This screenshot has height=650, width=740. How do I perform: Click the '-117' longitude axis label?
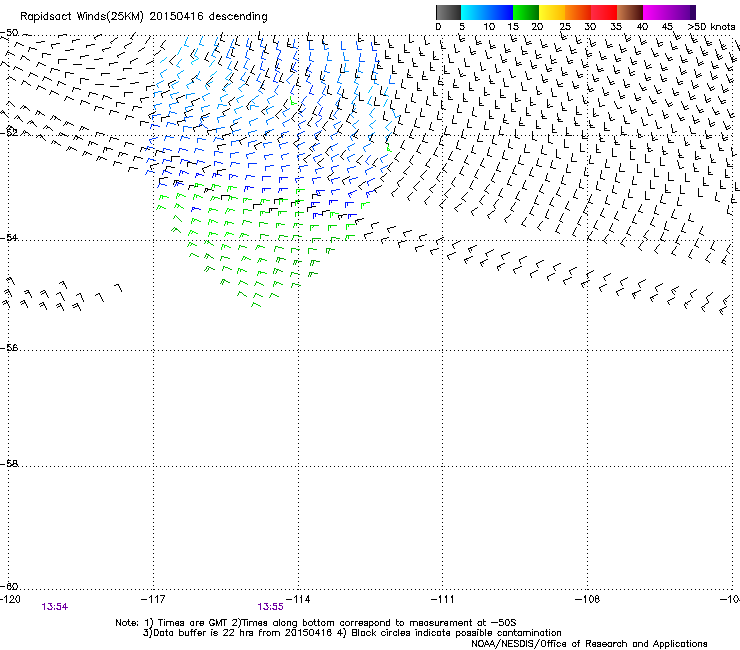point(153,599)
